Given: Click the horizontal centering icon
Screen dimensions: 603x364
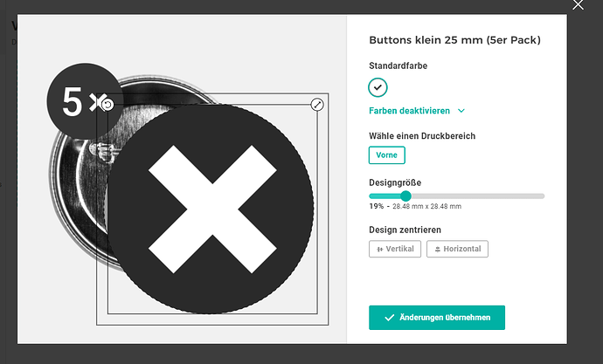Looking at the screenshot, I should point(437,250).
